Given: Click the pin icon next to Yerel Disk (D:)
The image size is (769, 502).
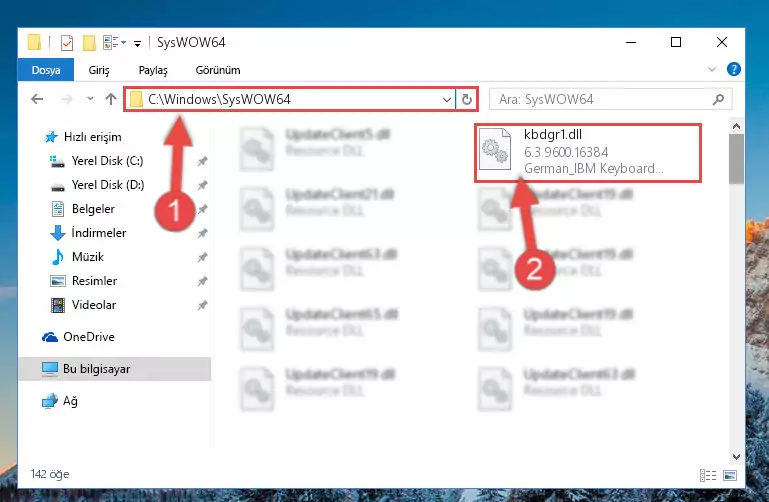Looking at the screenshot, I should [x=202, y=185].
